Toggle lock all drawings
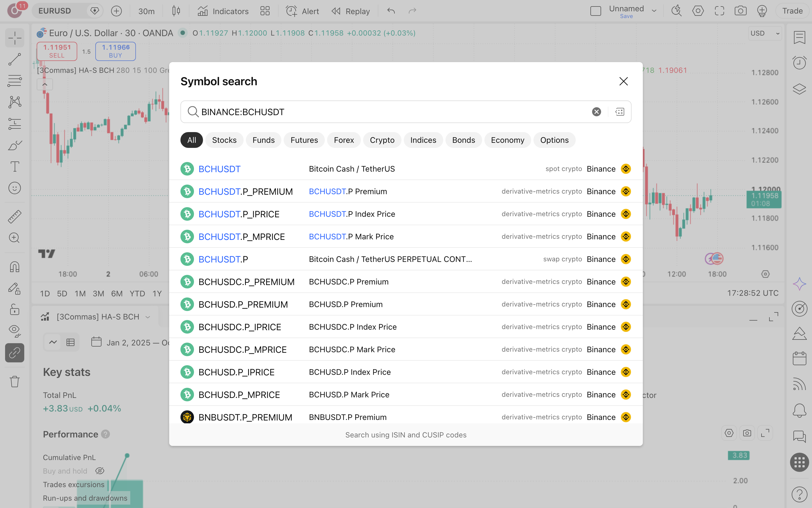 tap(15, 309)
